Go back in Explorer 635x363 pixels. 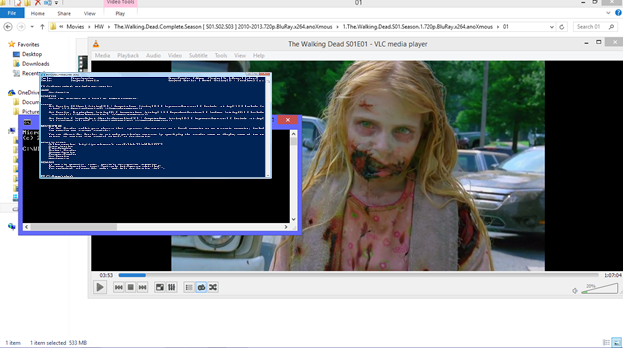point(8,27)
